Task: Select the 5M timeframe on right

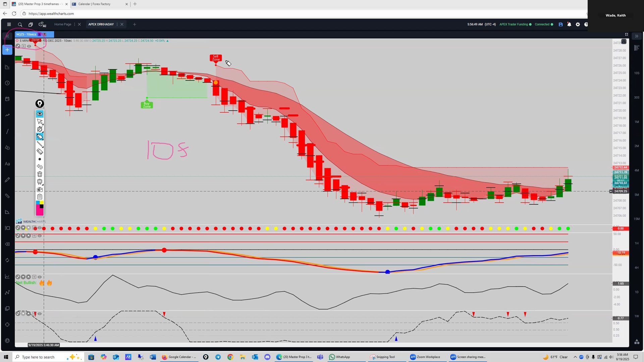Action: [636, 195]
